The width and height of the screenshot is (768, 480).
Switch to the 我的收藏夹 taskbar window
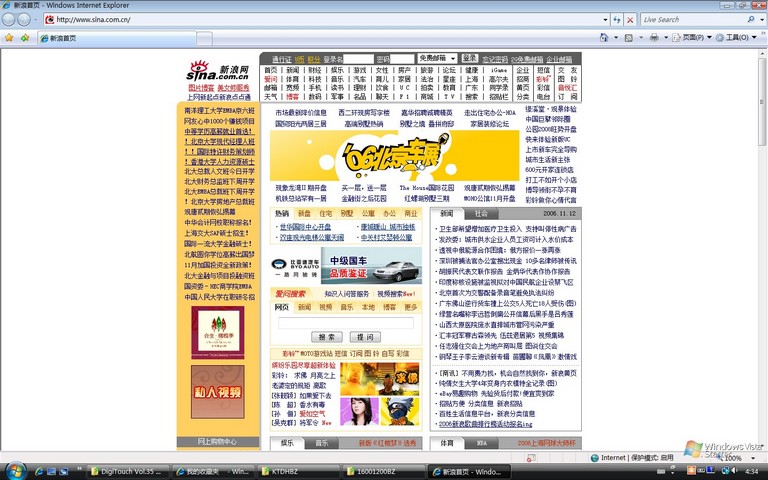[213, 472]
